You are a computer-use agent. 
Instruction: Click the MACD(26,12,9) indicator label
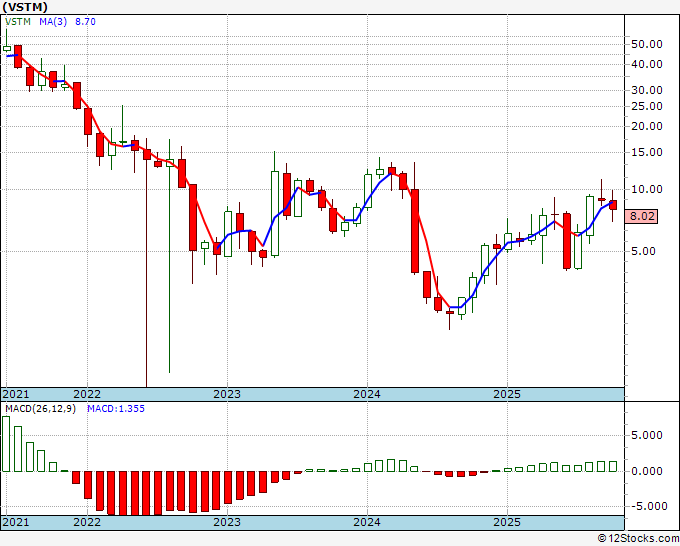click(40, 409)
